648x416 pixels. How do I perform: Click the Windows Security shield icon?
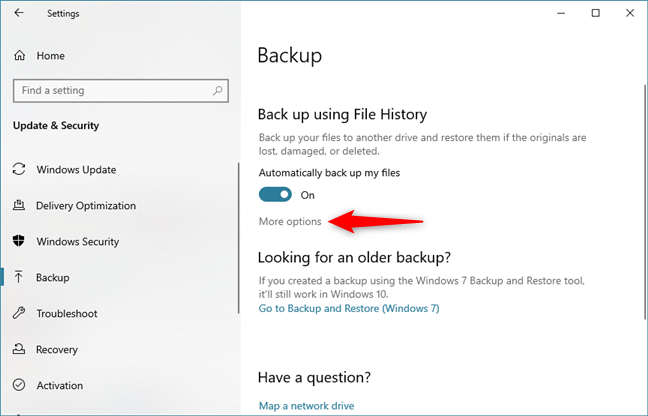pos(19,241)
